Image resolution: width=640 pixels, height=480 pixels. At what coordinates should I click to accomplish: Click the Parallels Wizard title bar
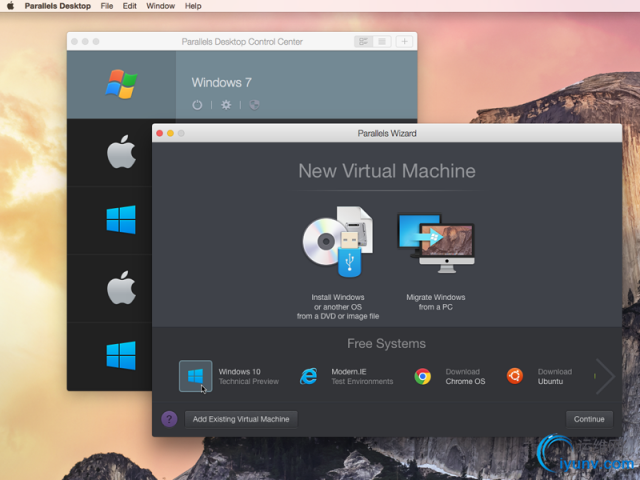coord(387,133)
